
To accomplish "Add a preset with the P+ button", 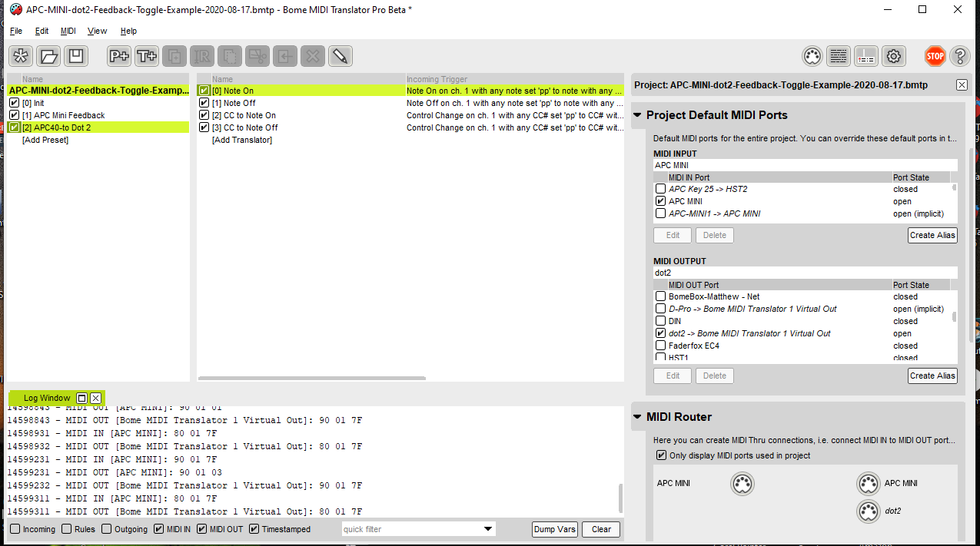I will click(x=119, y=56).
